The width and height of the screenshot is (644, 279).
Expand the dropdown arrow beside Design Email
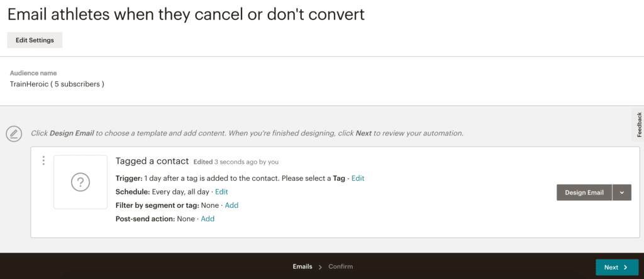click(622, 193)
